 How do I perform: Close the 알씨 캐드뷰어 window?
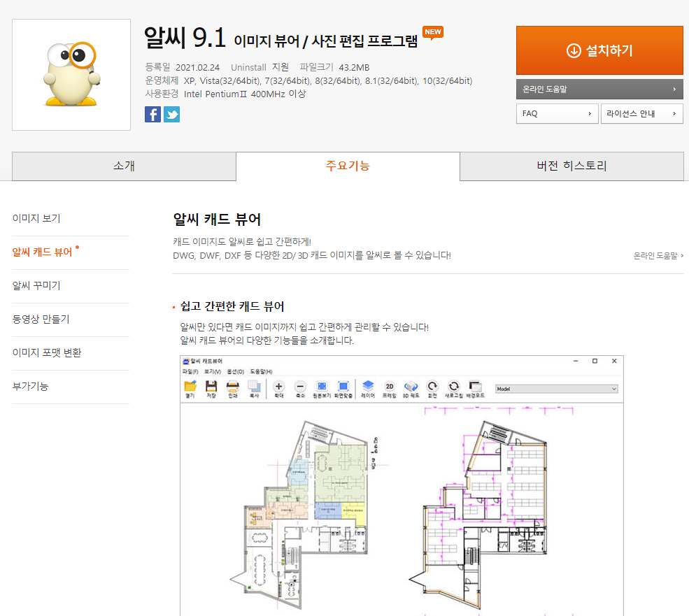pos(614,361)
